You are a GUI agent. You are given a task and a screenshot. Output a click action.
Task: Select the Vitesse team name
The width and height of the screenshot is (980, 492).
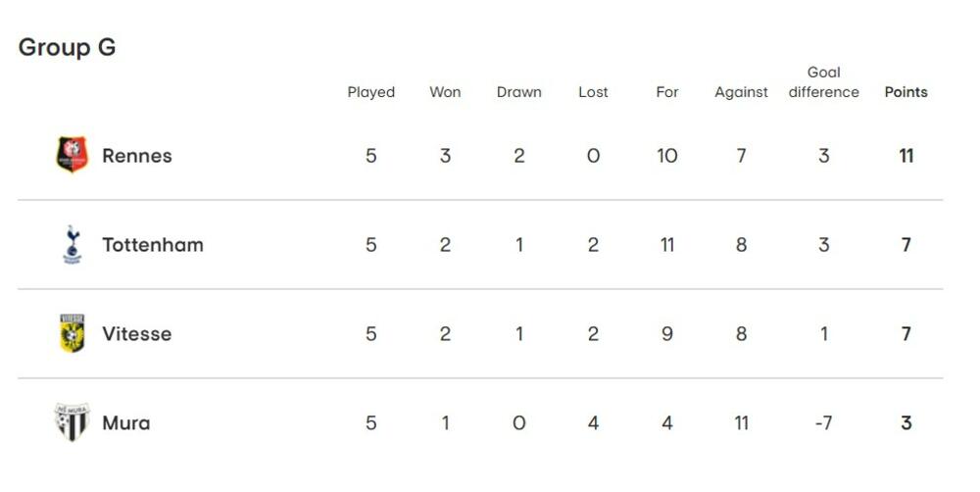pos(137,334)
